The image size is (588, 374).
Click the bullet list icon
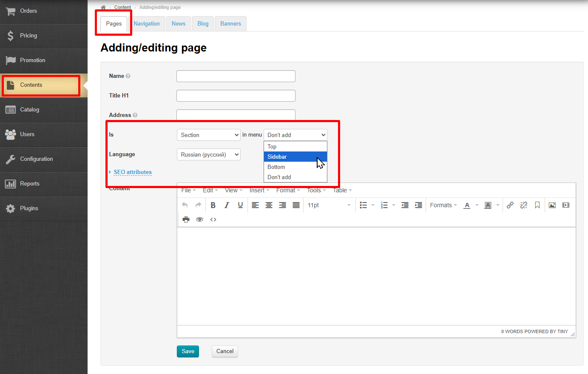point(363,205)
